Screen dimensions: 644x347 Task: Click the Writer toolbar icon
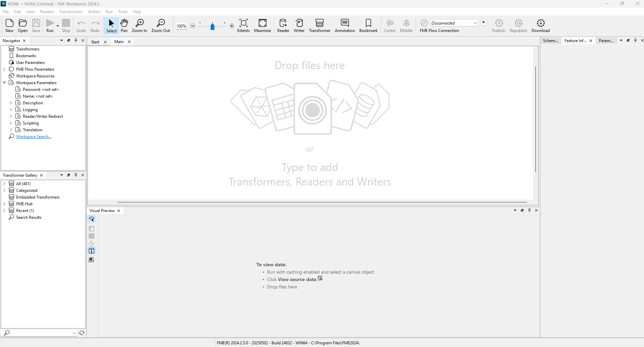(299, 26)
